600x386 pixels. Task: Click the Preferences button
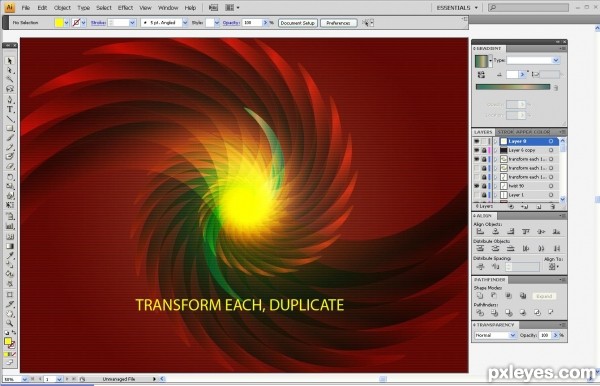[x=338, y=23]
